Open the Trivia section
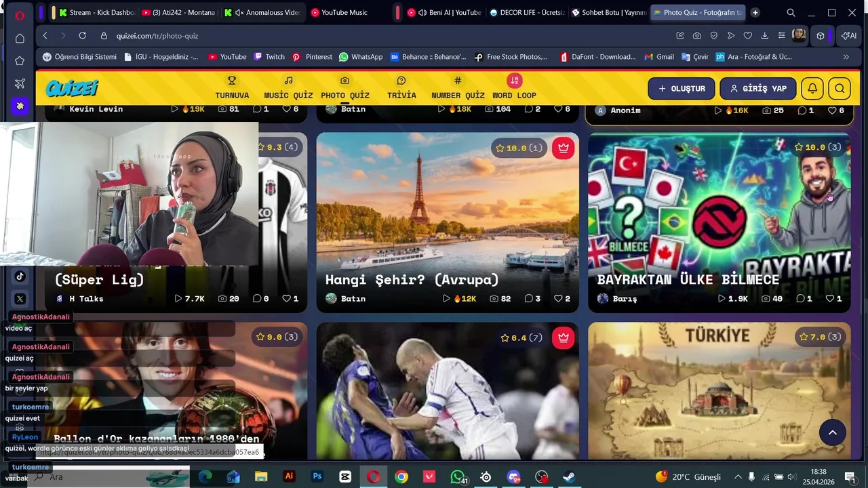The image size is (868, 488). (401, 88)
